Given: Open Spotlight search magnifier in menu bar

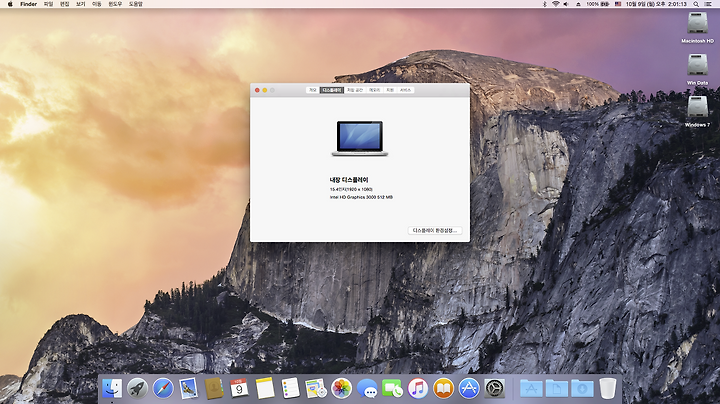Looking at the screenshot, I should (696, 4).
